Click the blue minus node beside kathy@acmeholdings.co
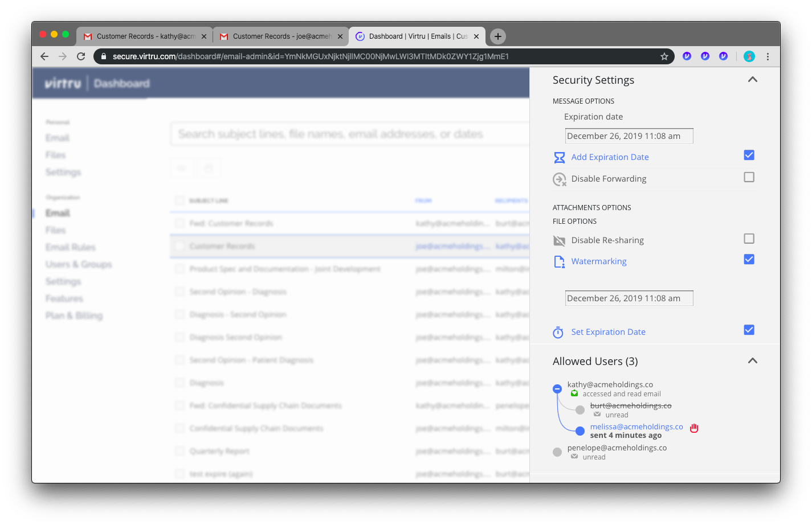 coord(557,389)
